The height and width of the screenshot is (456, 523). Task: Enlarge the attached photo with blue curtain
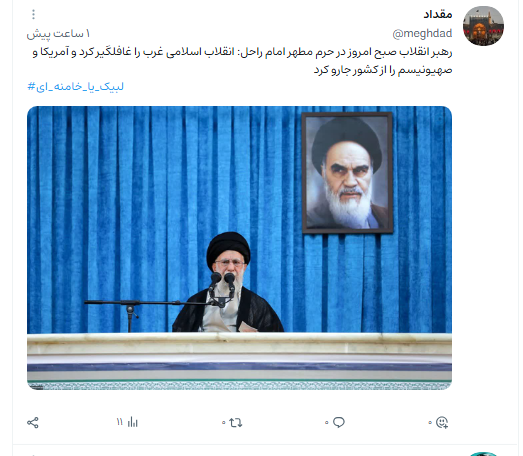click(x=239, y=248)
